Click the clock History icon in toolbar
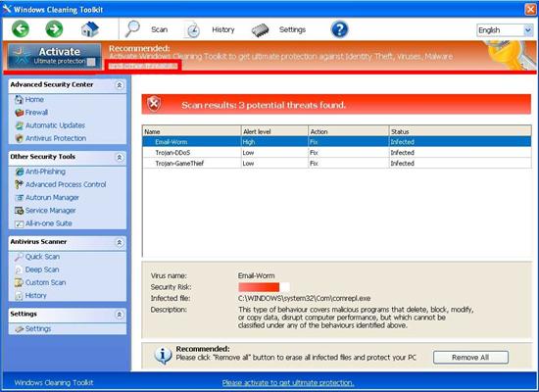 [x=192, y=30]
